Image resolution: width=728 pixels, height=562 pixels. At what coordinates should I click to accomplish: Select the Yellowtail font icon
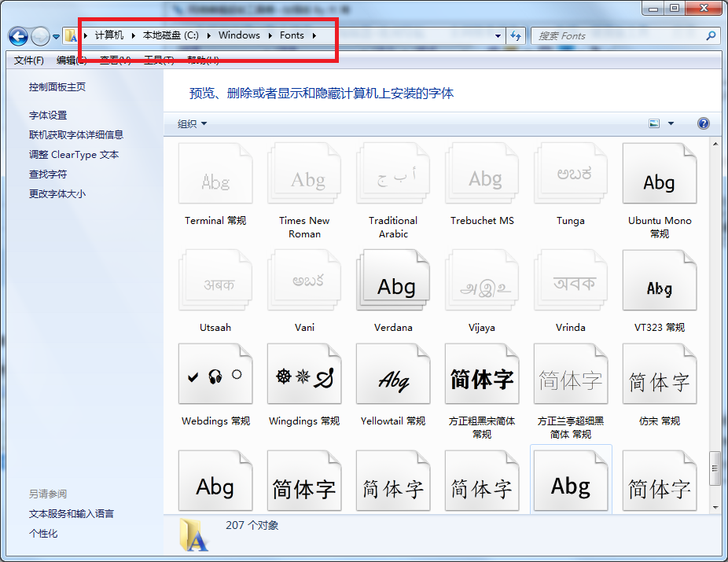tap(393, 376)
